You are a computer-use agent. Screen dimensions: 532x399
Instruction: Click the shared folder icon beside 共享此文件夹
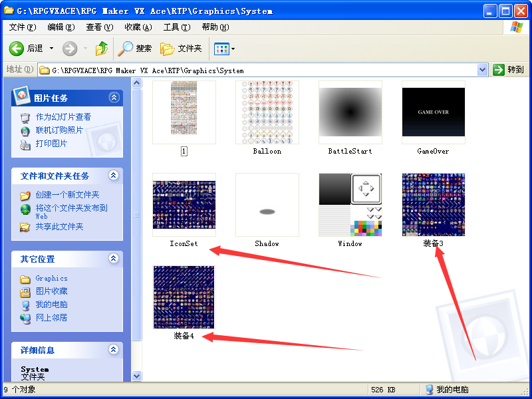[x=25, y=227]
